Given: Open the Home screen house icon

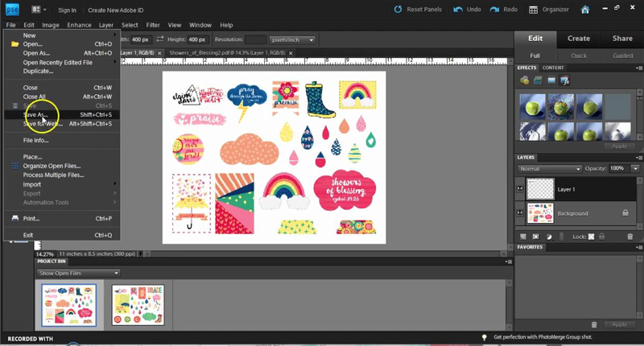Looking at the screenshot, I should 585,10.
